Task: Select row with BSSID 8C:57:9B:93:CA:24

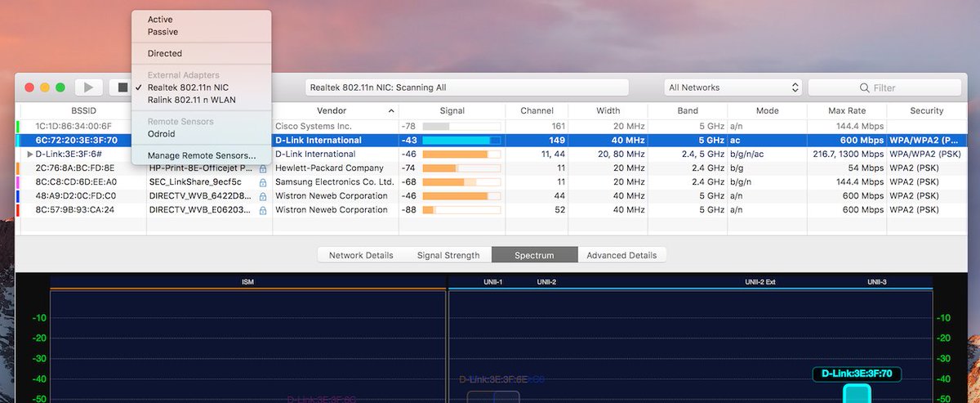Action: pyautogui.click(x=492, y=210)
